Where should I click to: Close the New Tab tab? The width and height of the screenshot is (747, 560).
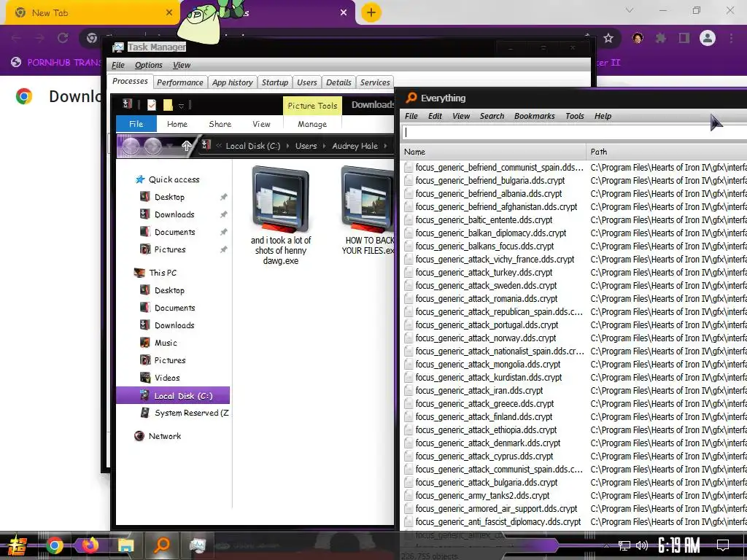pos(169,13)
